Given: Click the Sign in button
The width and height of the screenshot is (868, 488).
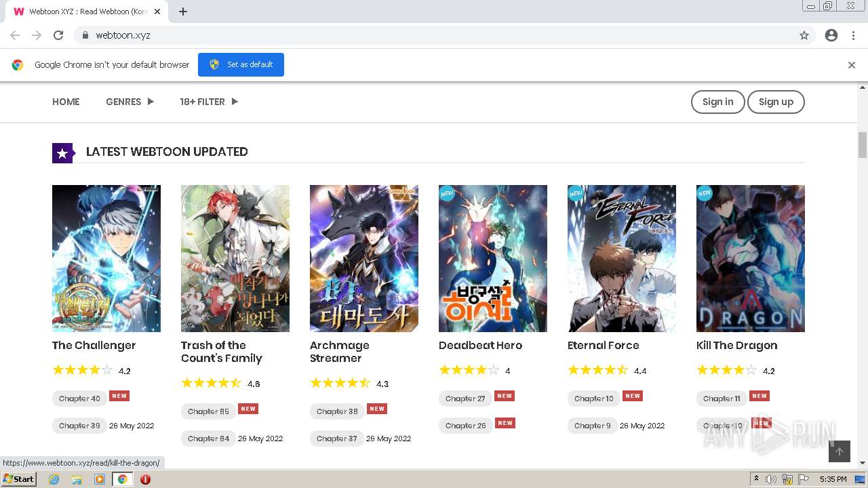Looking at the screenshot, I should pos(717,102).
